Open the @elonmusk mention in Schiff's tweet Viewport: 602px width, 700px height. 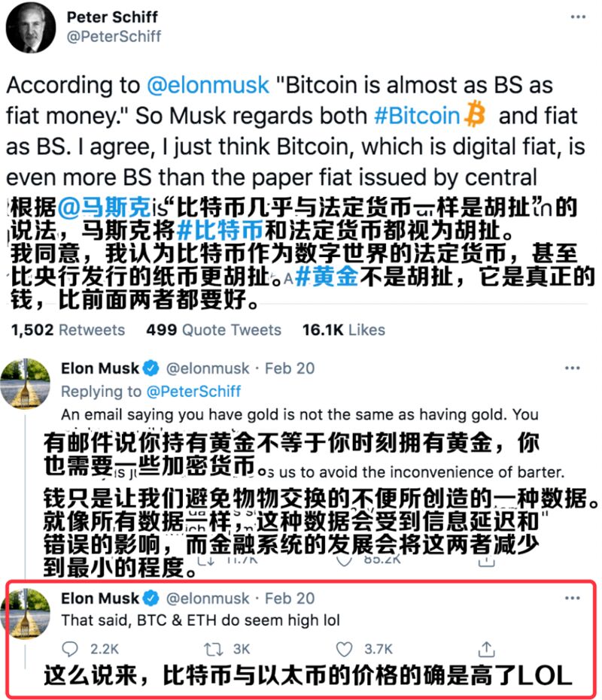pos(208,85)
